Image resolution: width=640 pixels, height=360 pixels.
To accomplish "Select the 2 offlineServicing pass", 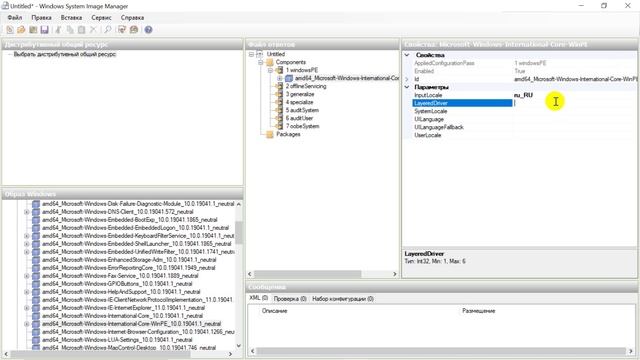I will pyautogui.click(x=306, y=86).
